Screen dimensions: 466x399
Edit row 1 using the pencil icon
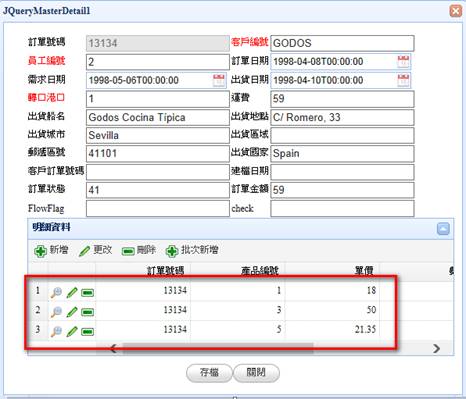click(72, 292)
